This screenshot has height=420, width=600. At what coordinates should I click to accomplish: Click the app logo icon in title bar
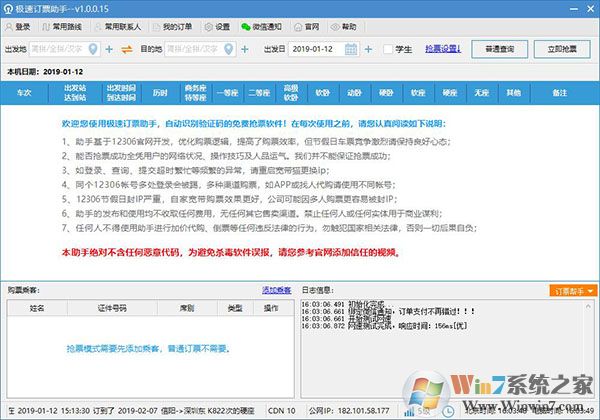pos(8,8)
